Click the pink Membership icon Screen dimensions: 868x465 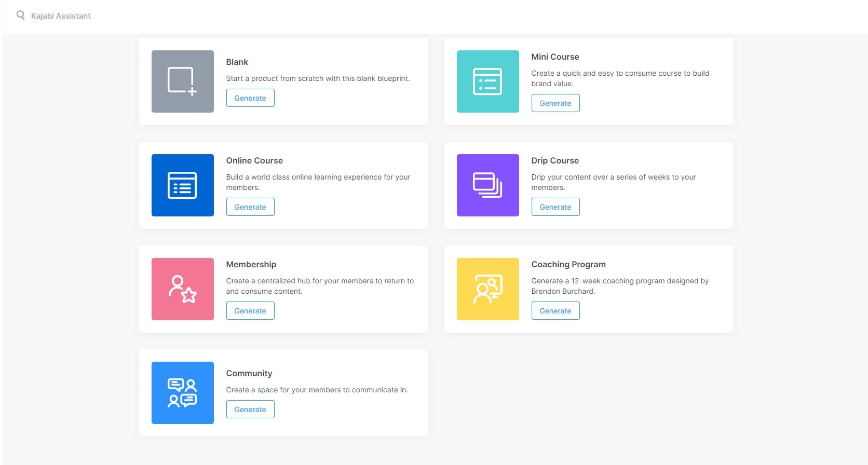pyautogui.click(x=182, y=289)
